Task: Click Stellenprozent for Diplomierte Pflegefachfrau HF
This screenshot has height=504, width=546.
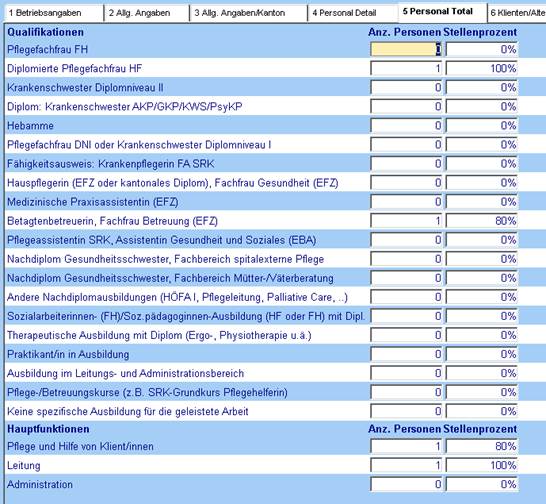Action: point(482,68)
